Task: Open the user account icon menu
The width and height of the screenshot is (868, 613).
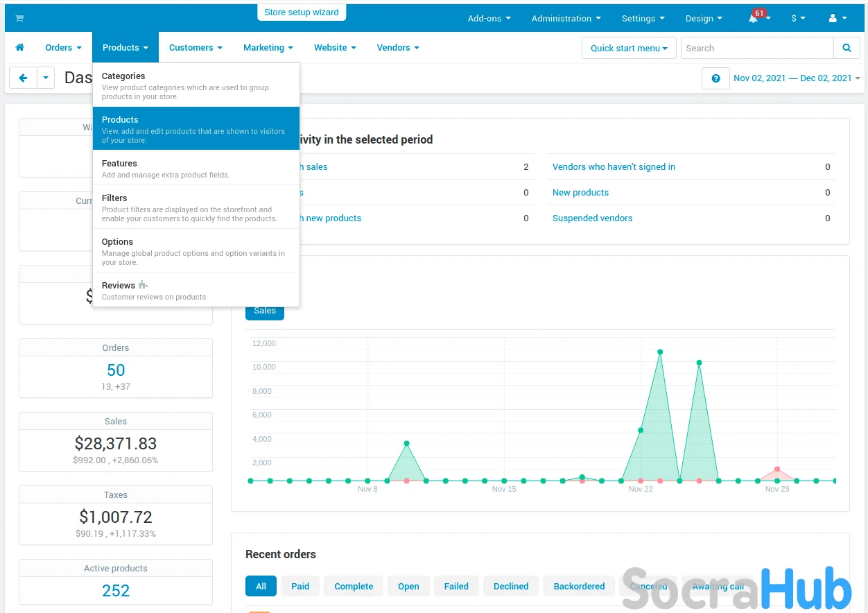Action: coord(837,19)
